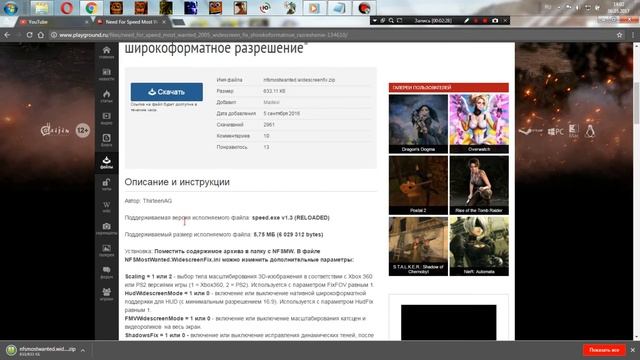Image resolution: width=640 pixels, height=360 pixels.
Task: Click the address bar URL field
Action: click(x=331, y=35)
